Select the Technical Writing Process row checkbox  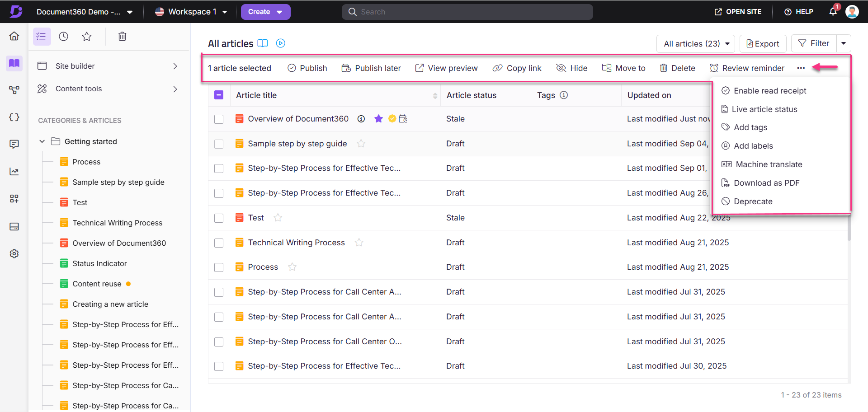[219, 243]
